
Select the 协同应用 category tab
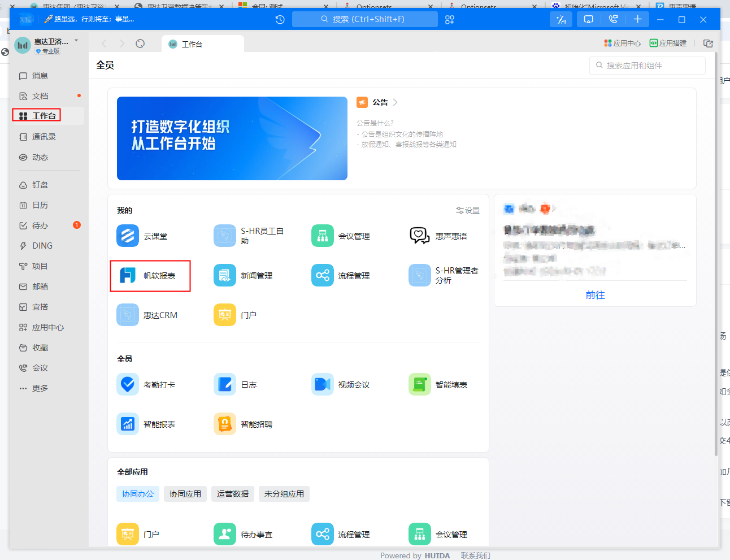[185, 494]
